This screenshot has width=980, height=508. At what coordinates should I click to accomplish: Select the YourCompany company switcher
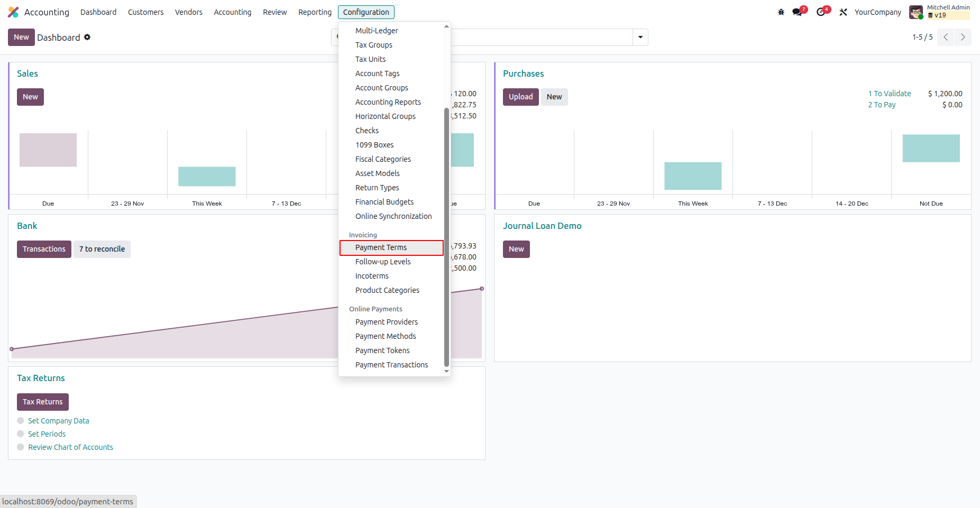(x=878, y=12)
